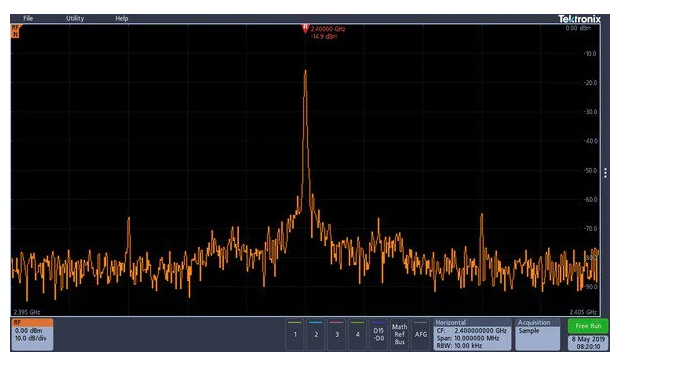The height and width of the screenshot is (365, 691).
Task: Open the Utility menu
Action: pyautogui.click(x=75, y=19)
